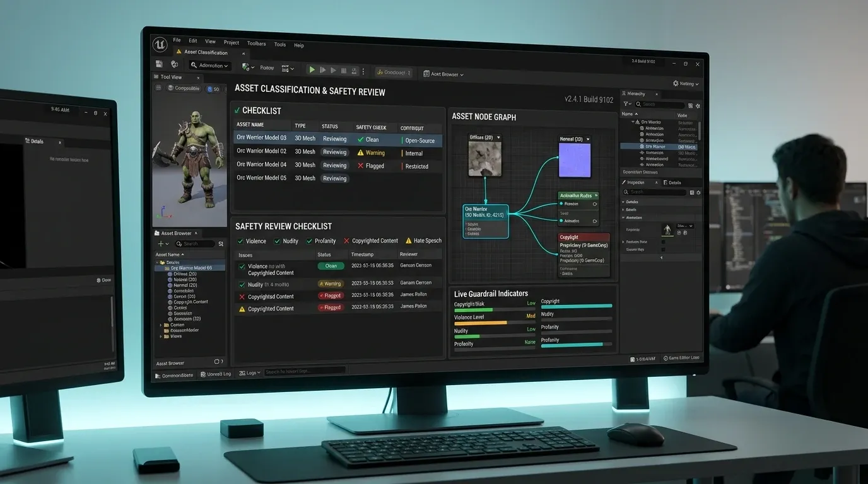
Task: Click the small square icon in Asset Browser footer
Action: [217, 362]
